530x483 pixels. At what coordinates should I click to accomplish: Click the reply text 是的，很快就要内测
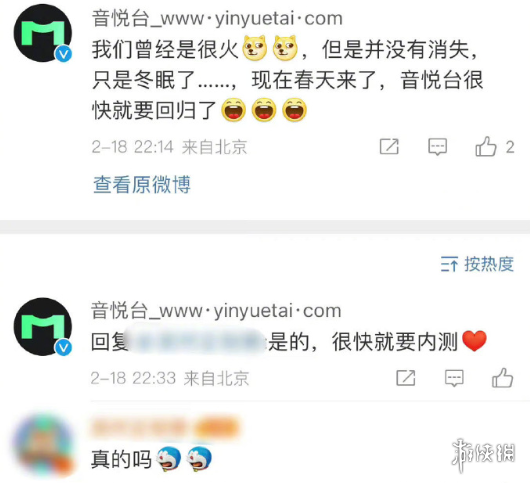tap(363, 342)
